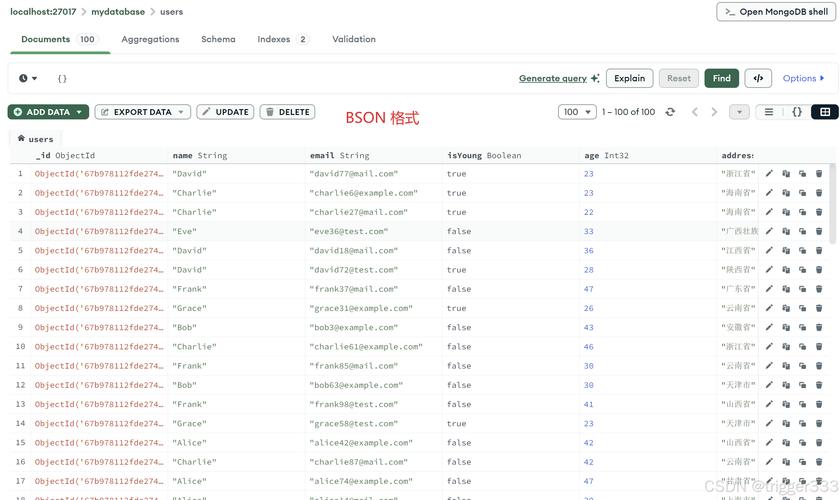Clone the alice42@example.com document
Screen dimensions: 840x500
coord(802,443)
